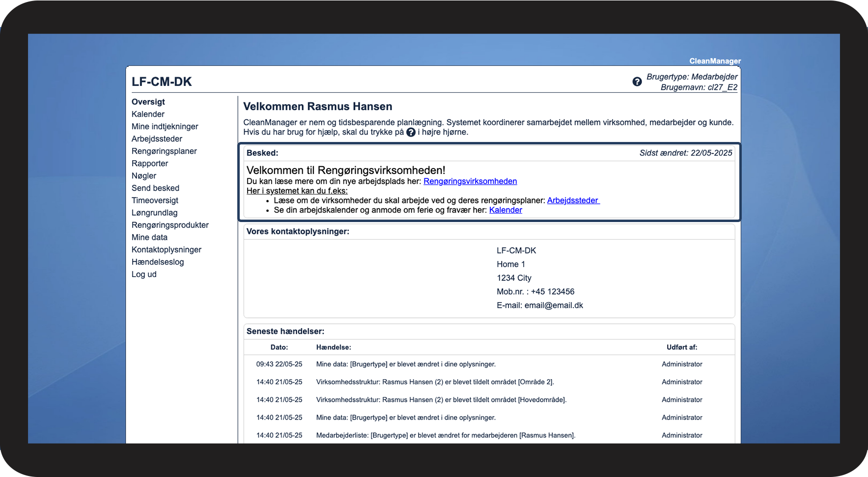This screenshot has height=477, width=868.
Task: Go to Mine indtjekninger
Action: point(165,126)
